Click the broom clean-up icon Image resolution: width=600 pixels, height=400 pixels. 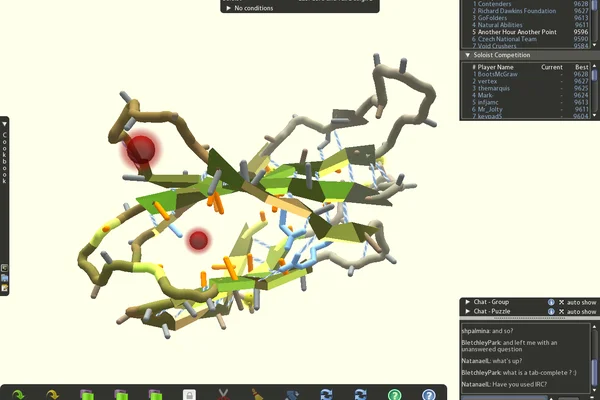[258, 394]
